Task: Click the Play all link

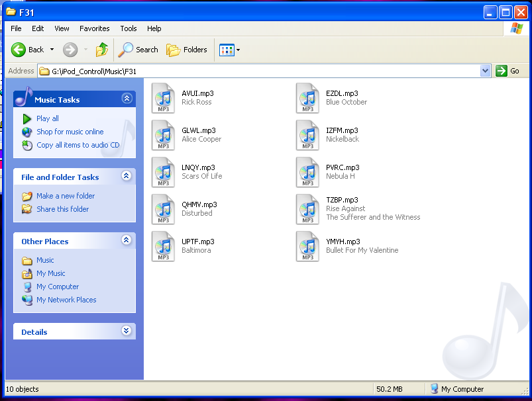Action: tap(48, 118)
